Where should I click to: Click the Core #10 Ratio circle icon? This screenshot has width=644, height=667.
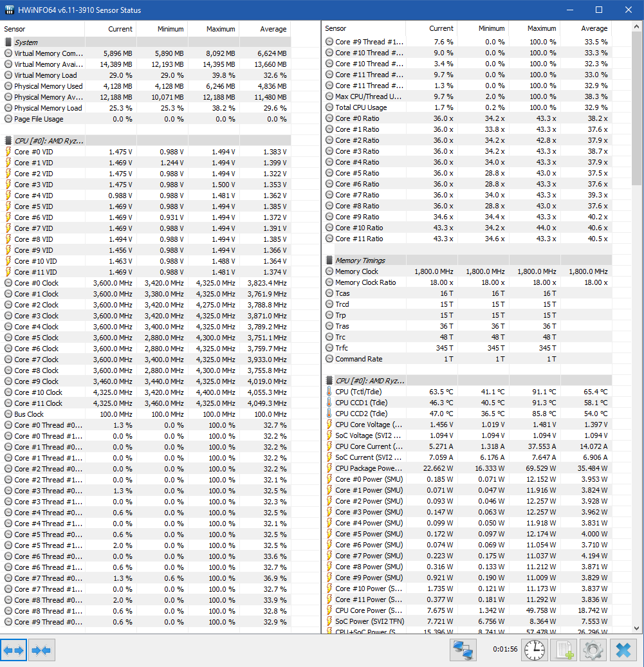(329, 228)
